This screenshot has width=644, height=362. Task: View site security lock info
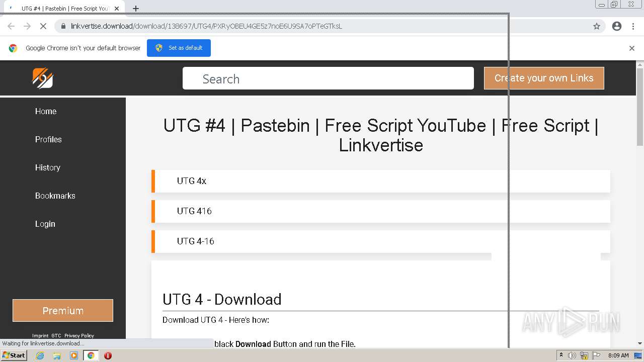[x=63, y=26]
